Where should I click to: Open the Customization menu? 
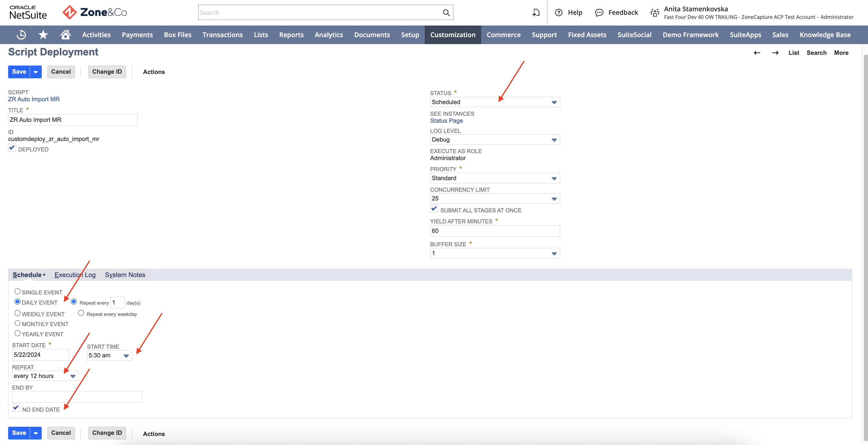[x=453, y=35]
